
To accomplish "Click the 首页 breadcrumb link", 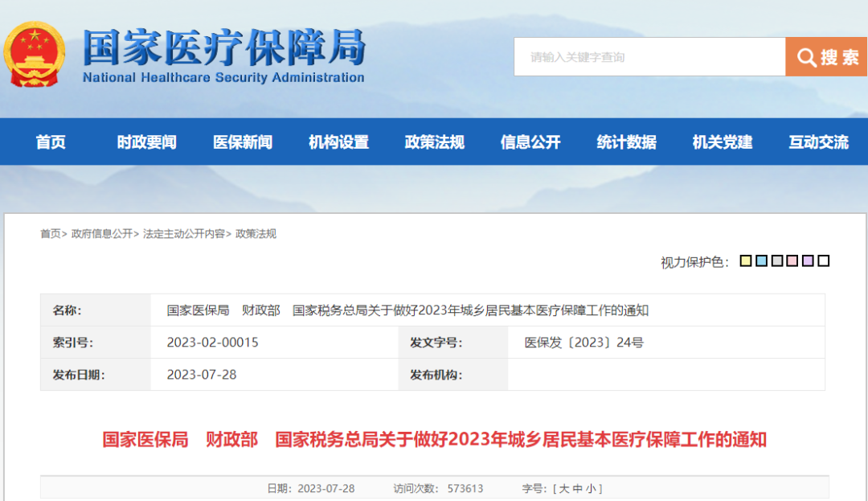I will (x=50, y=234).
